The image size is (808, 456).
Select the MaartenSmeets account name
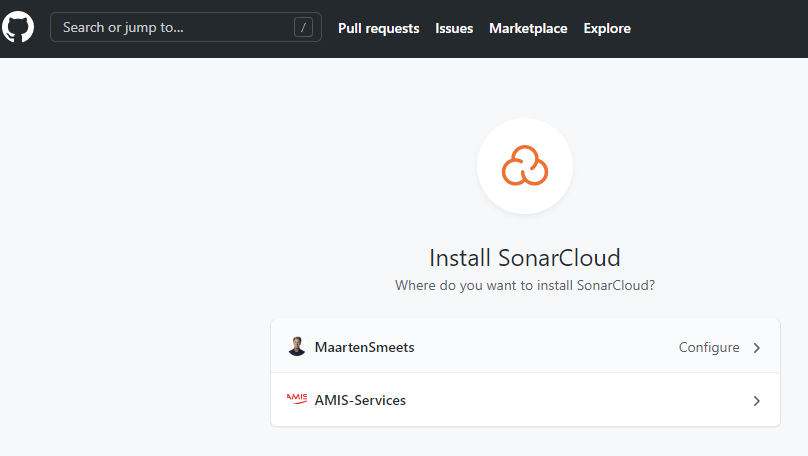click(x=364, y=348)
